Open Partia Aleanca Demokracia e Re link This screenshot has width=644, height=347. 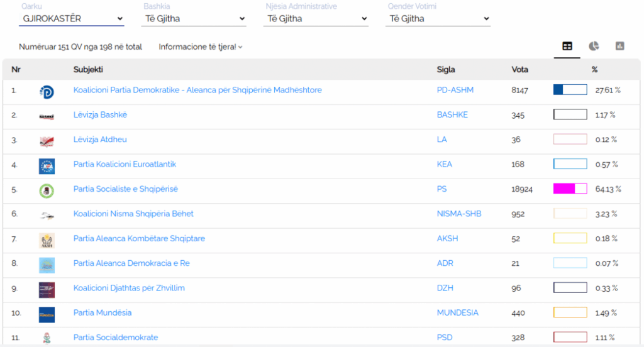click(x=131, y=263)
